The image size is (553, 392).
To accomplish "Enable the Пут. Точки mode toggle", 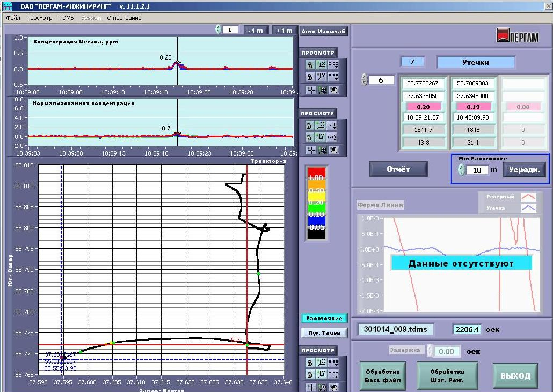I will (x=324, y=333).
